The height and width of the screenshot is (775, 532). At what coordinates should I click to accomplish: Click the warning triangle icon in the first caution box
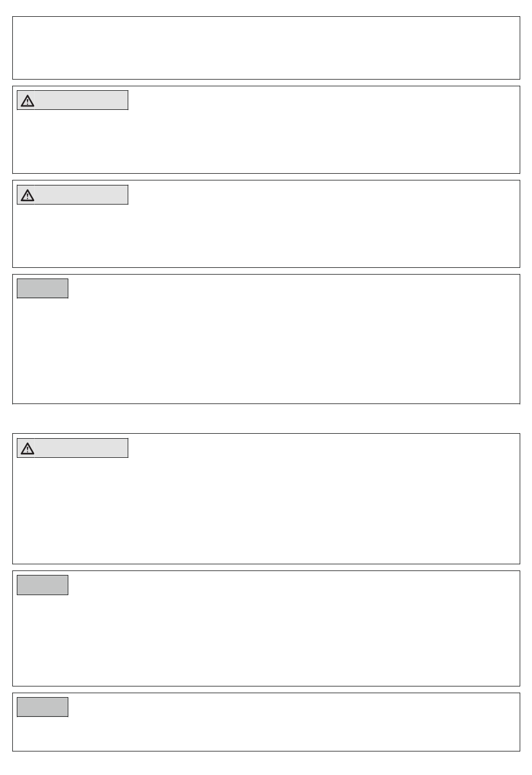click(x=27, y=101)
